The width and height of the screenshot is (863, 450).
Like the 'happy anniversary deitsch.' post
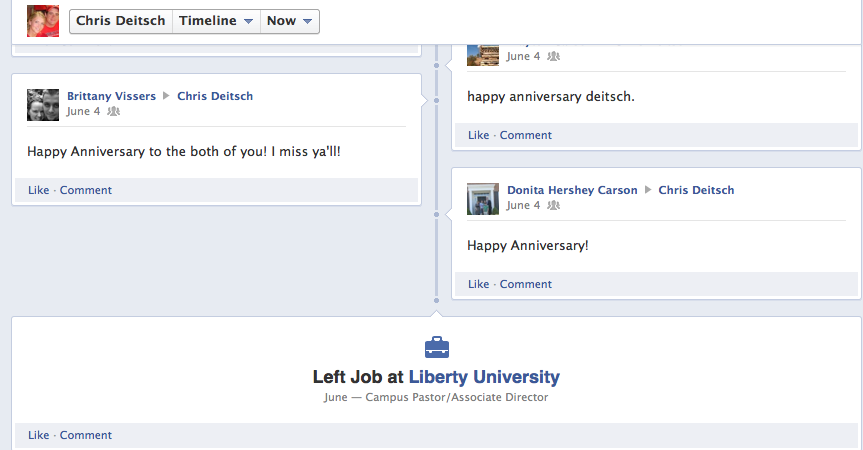pyautogui.click(x=478, y=135)
